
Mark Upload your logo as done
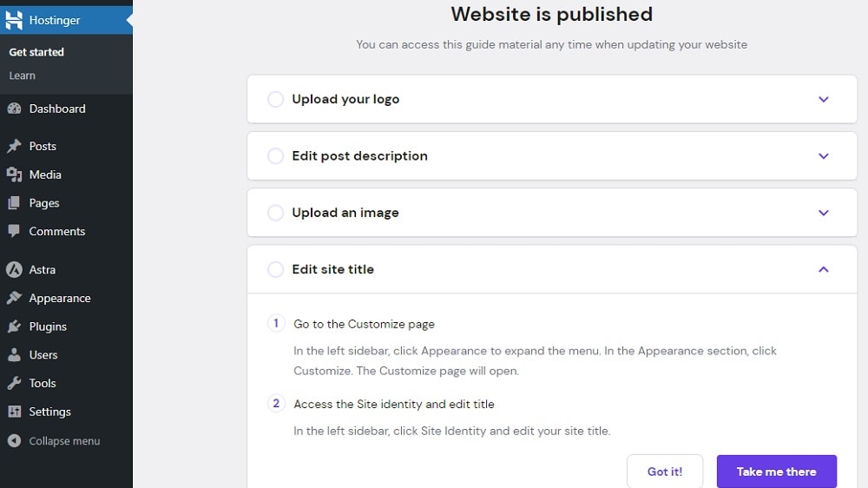(x=276, y=99)
